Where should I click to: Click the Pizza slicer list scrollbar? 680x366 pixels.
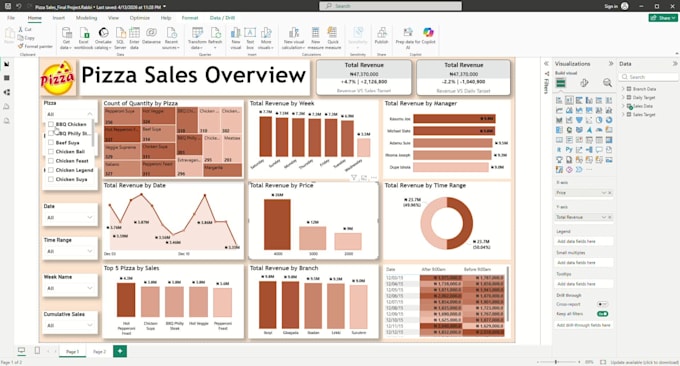coord(92,134)
